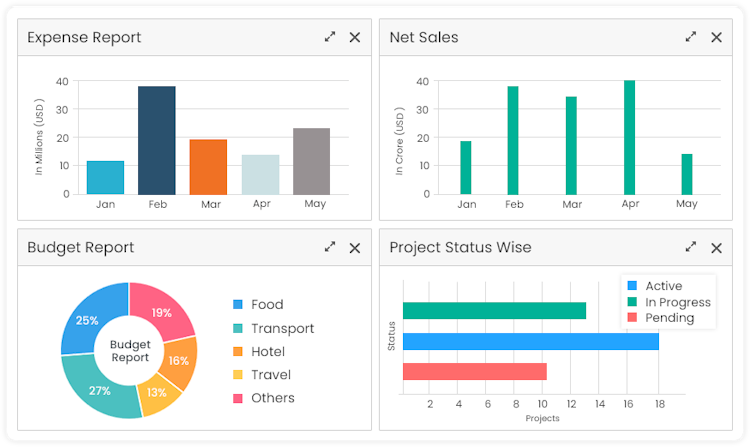
Task: Toggle the Transport legend entry
Action: click(282, 328)
